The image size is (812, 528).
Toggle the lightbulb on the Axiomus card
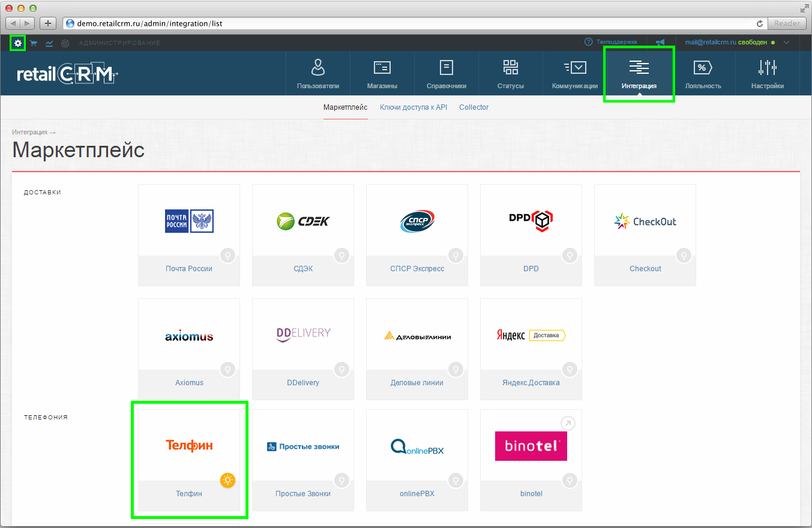click(x=227, y=369)
